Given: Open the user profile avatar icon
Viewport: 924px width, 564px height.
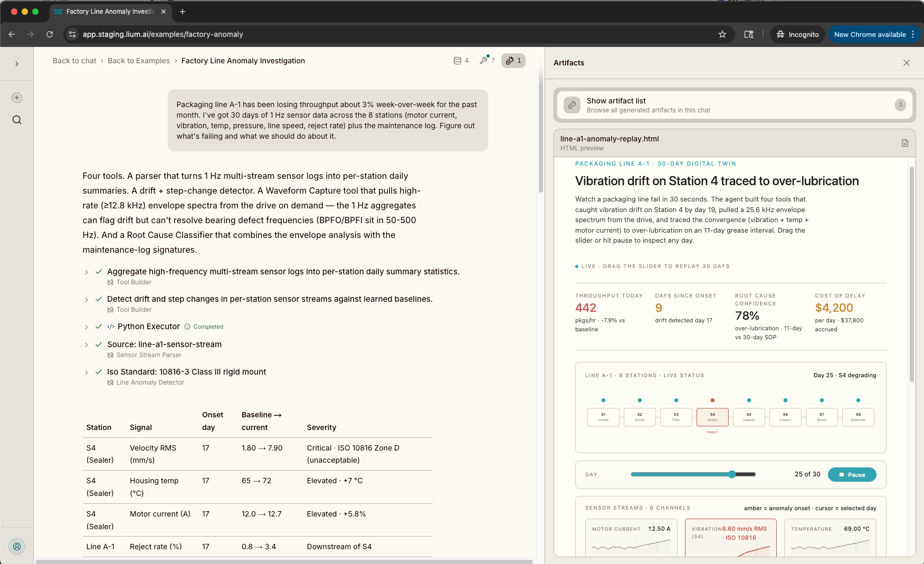Looking at the screenshot, I should click(x=17, y=547).
